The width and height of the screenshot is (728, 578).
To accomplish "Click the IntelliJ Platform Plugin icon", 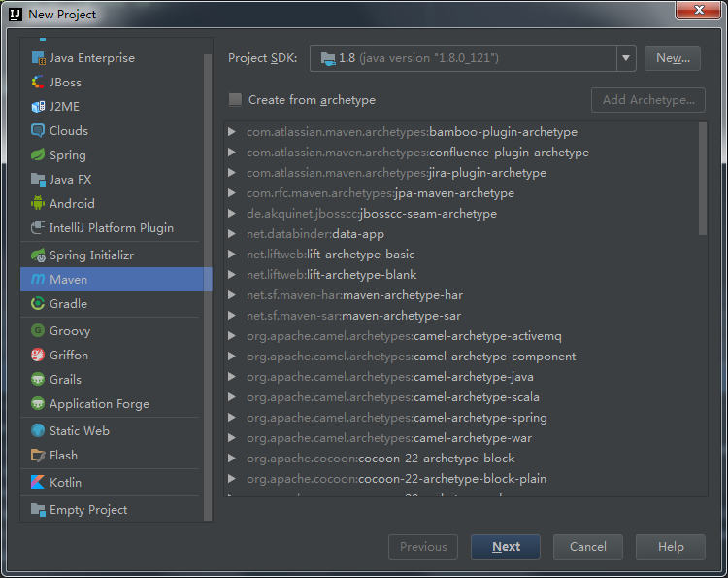I will coord(38,227).
